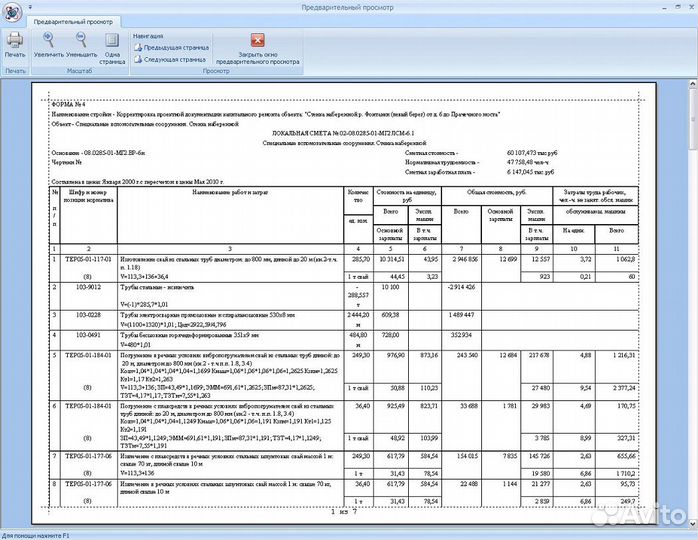Minimize the preview window

point(666,7)
